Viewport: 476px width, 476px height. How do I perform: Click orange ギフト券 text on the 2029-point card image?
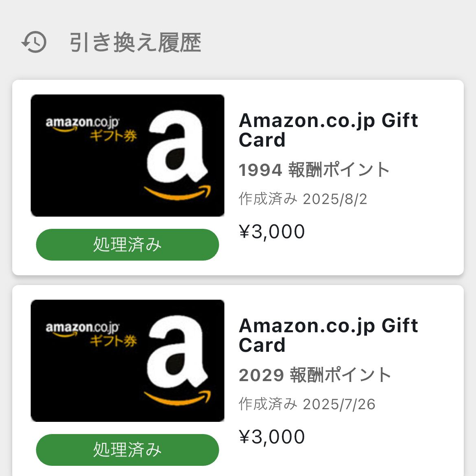point(114,341)
